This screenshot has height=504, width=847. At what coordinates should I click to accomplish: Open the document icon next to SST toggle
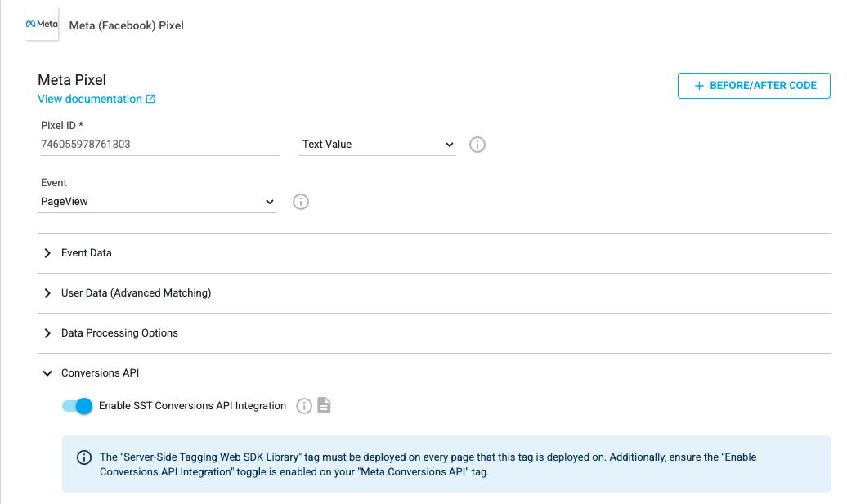[x=324, y=406]
